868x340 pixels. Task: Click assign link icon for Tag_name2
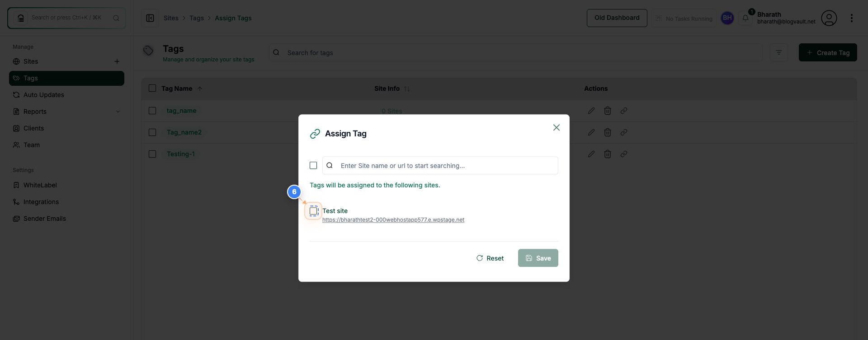624,132
